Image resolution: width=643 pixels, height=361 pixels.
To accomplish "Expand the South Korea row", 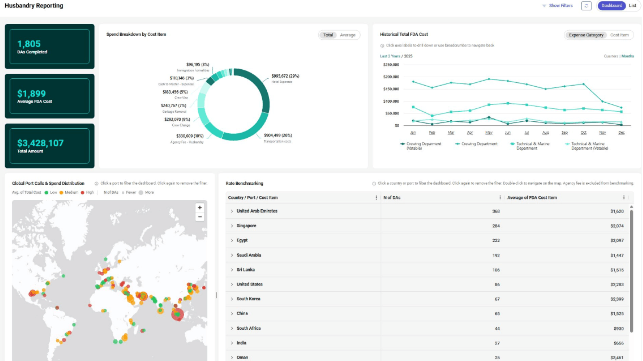I will (232, 299).
